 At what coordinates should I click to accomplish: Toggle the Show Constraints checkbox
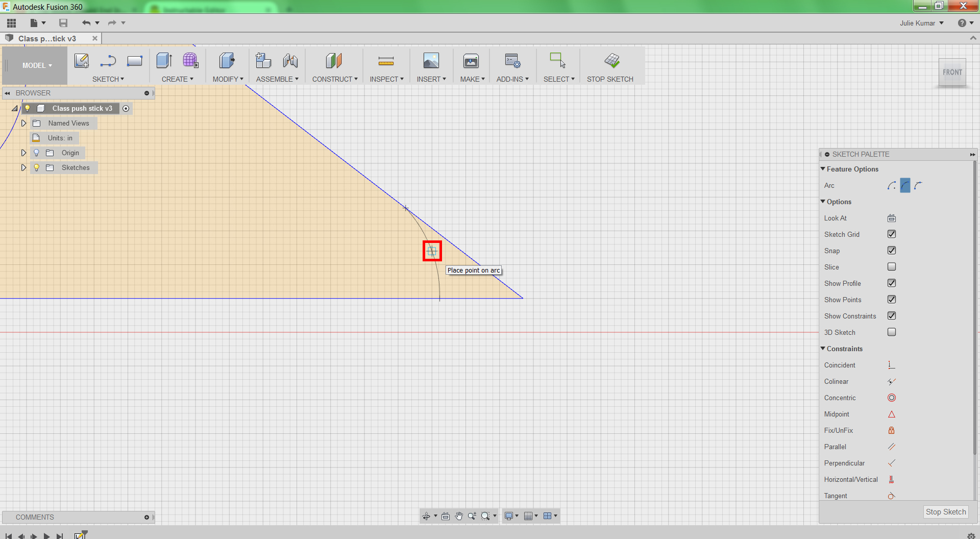click(892, 316)
